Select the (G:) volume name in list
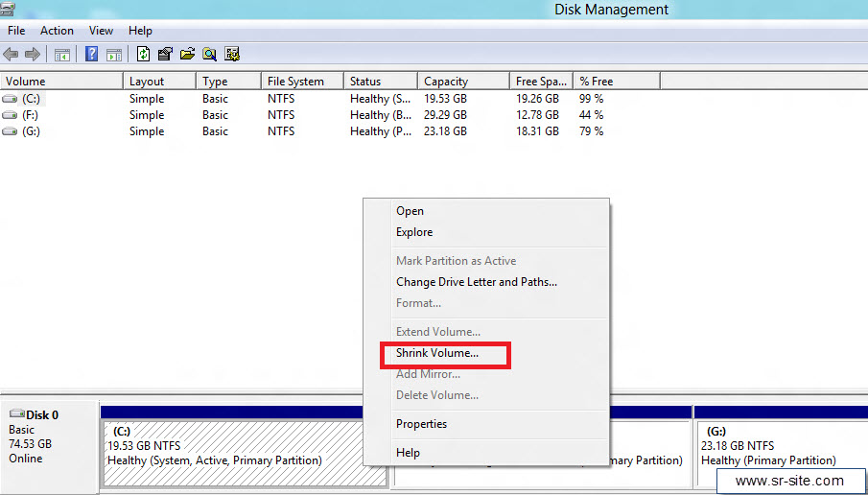Image resolution: width=868 pixels, height=495 pixels. tap(31, 131)
